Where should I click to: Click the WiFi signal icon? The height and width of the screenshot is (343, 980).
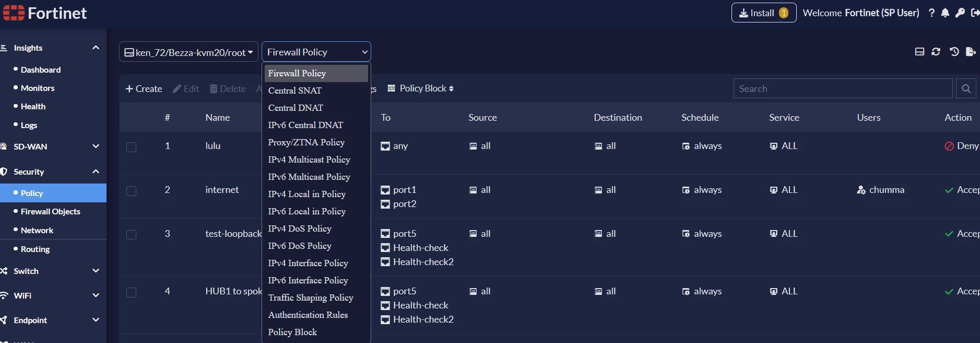pyautogui.click(x=3, y=295)
